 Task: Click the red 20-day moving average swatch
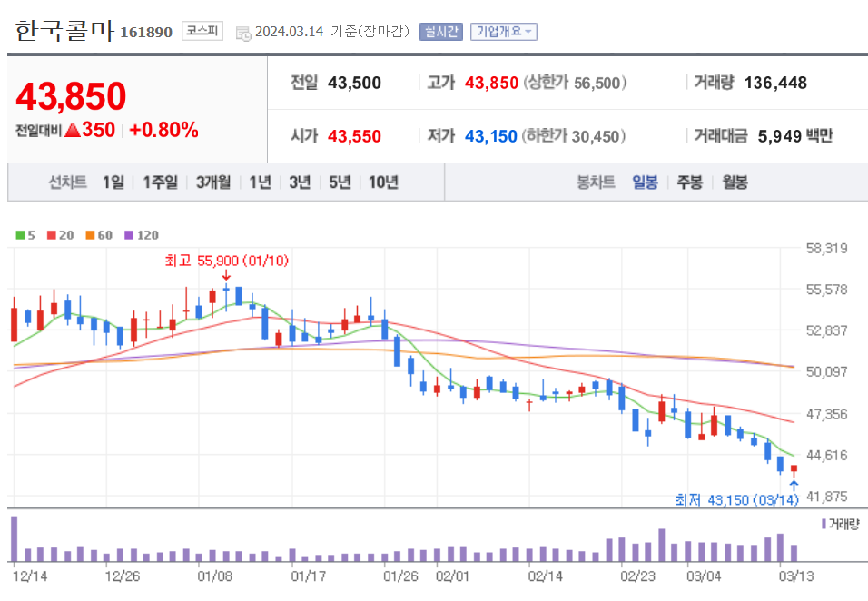[52, 235]
